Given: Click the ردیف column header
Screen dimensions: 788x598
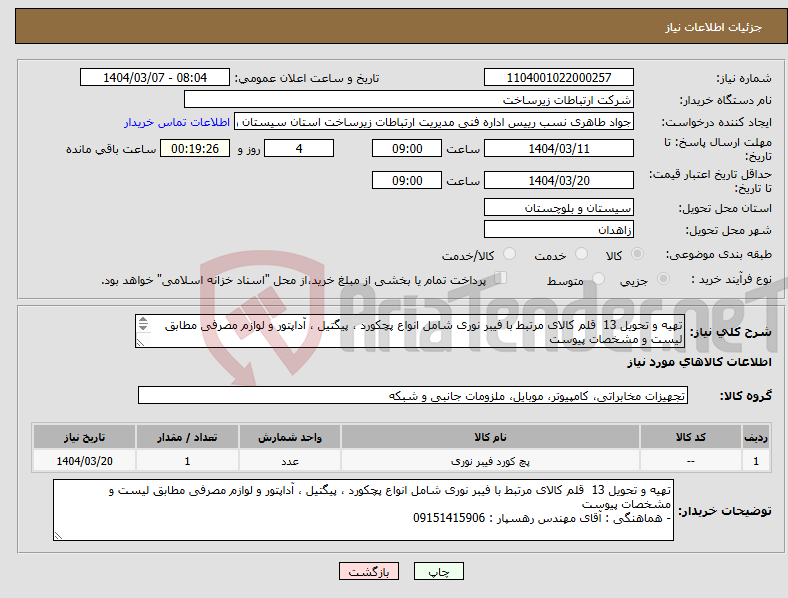Looking at the screenshot, I should pyautogui.click(x=756, y=437).
